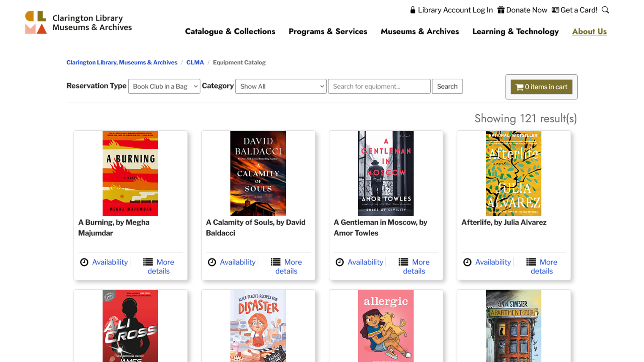Click the card icon beside Get a Card!
The image size is (644, 362).
[x=555, y=10]
